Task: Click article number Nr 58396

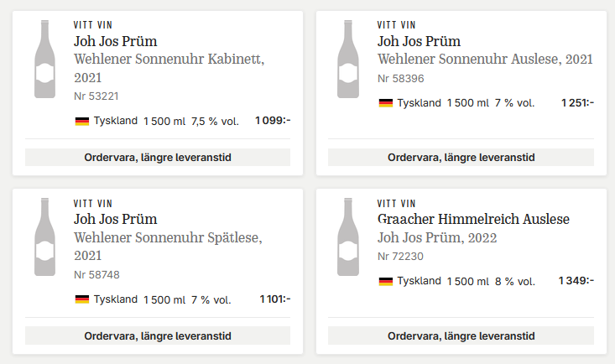Action: click(400, 79)
